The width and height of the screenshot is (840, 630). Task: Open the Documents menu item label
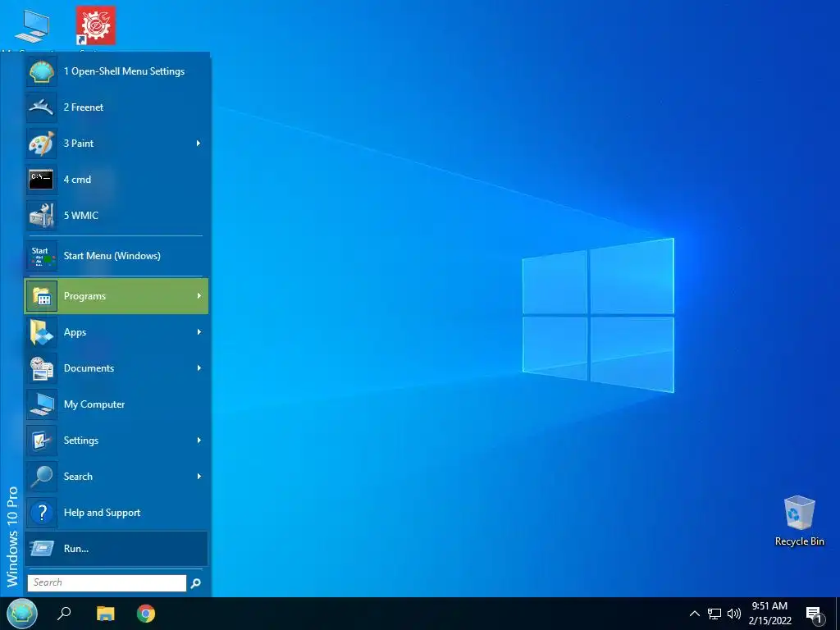point(89,368)
